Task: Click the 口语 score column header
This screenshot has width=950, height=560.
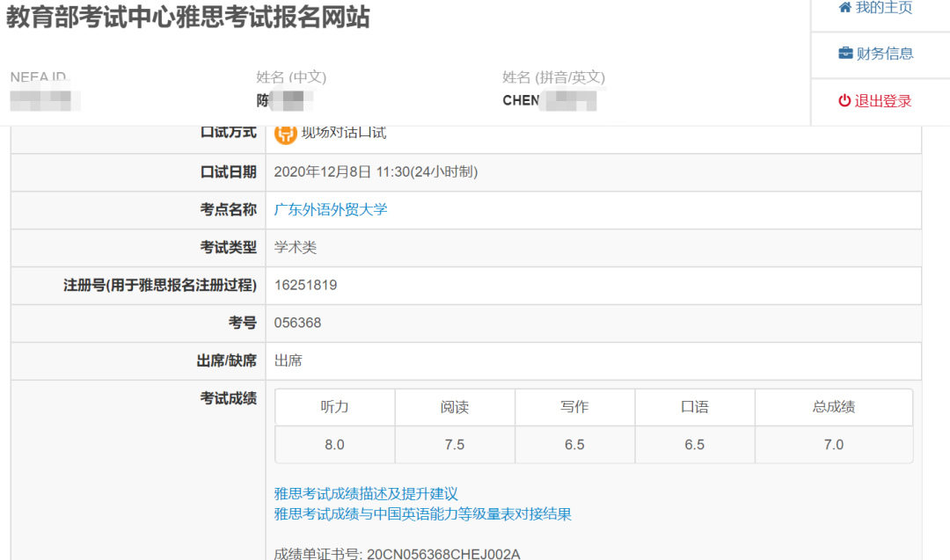Action: pyautogui.click(x=694, y=407)
